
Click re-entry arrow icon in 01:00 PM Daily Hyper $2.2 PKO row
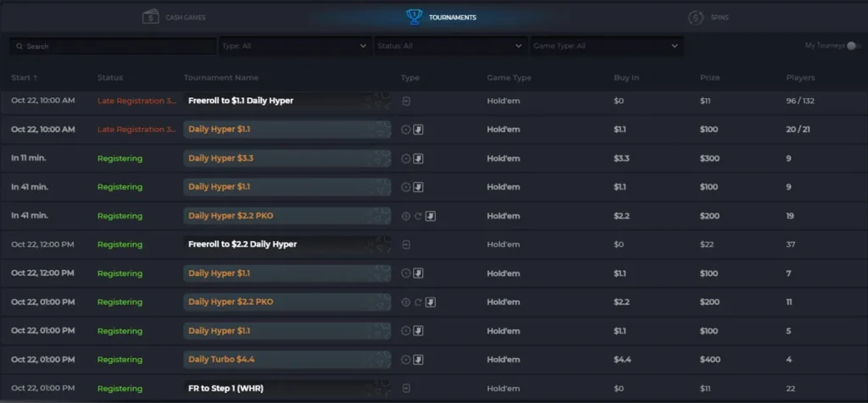[418, 302]
